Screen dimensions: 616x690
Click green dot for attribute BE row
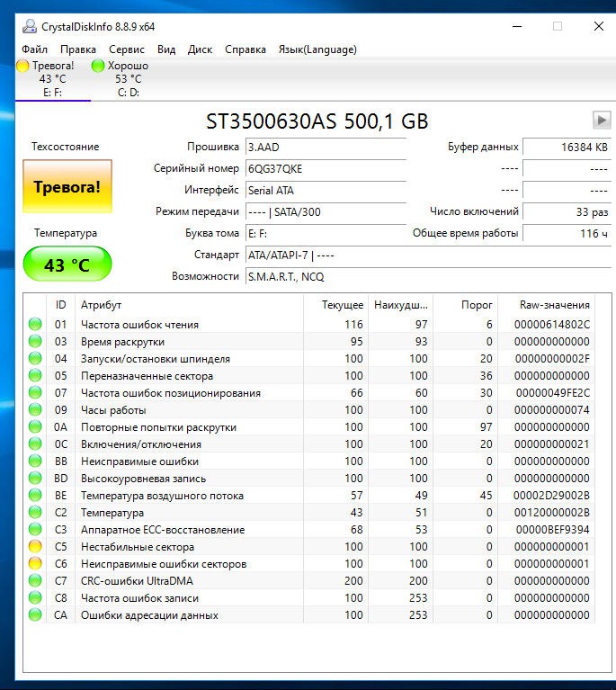click(35, 495)
